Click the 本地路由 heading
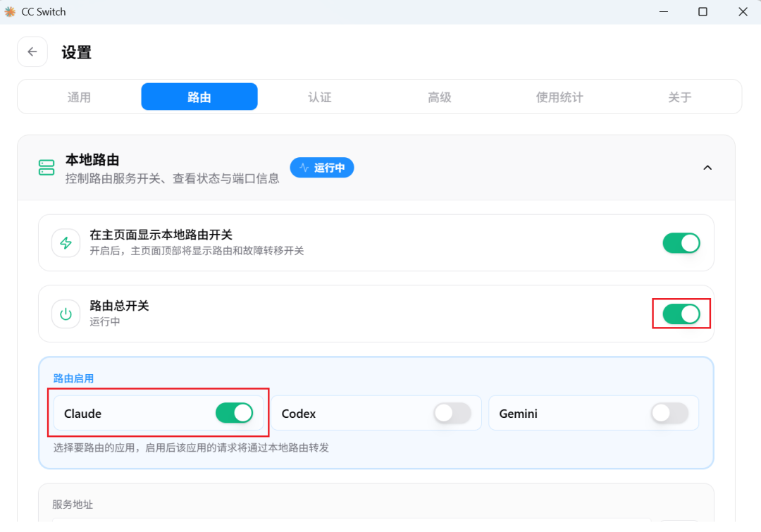Viewport: 761px width, 532px height. click(x=93, y=160)
